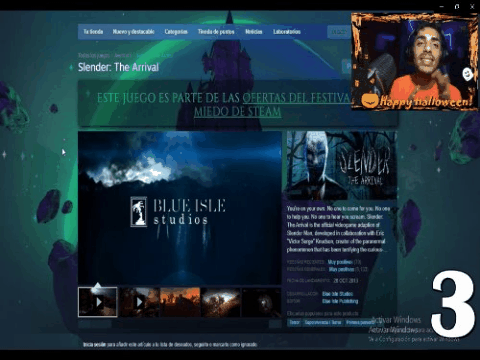480x360 pixels.
Task: Expand the Categorías menu
Action: tap(176, 32)
